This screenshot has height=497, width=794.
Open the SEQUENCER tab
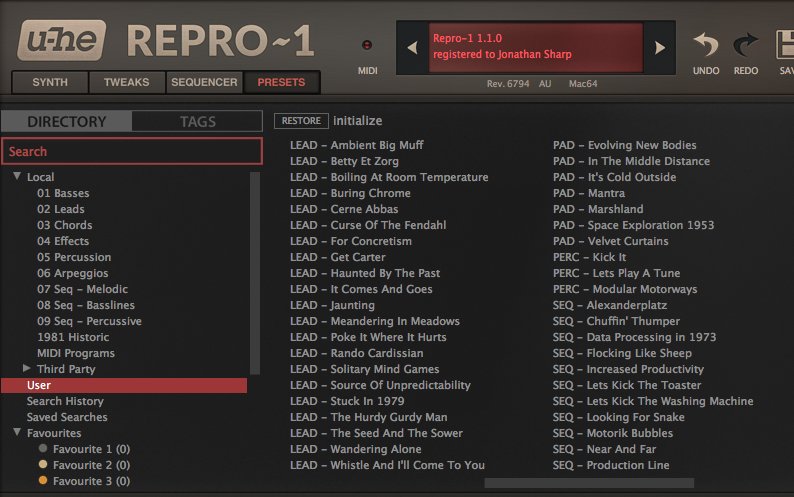[204, 82]
